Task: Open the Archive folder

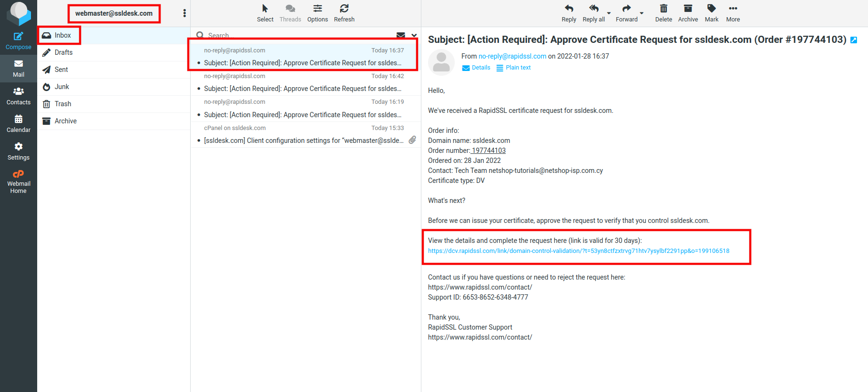Action: 113,121
